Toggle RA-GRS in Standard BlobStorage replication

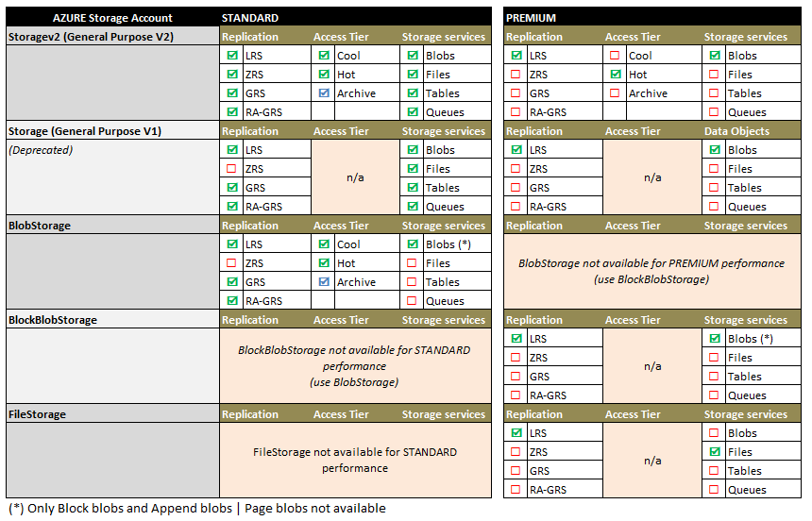tap(232, 301)
